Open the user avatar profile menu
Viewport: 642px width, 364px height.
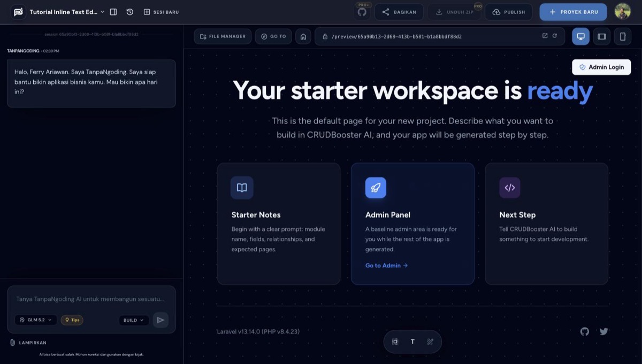coord(622,11)
